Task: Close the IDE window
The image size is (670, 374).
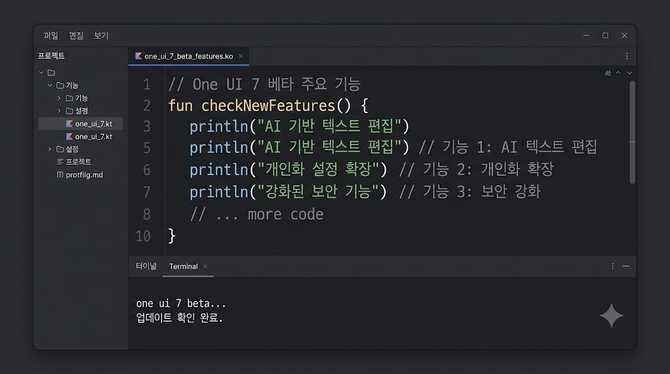Action: point(624,35)
